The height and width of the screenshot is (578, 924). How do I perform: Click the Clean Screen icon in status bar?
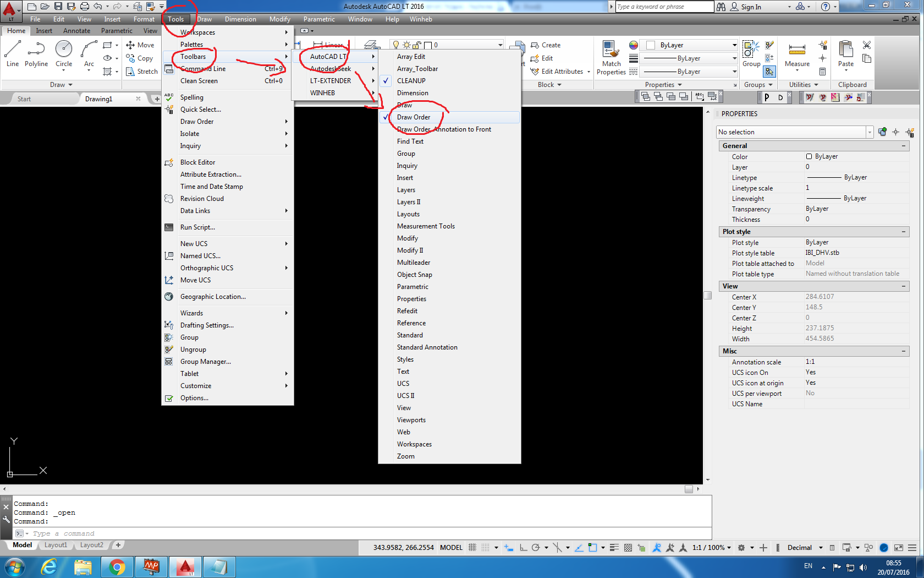point(899,548)
